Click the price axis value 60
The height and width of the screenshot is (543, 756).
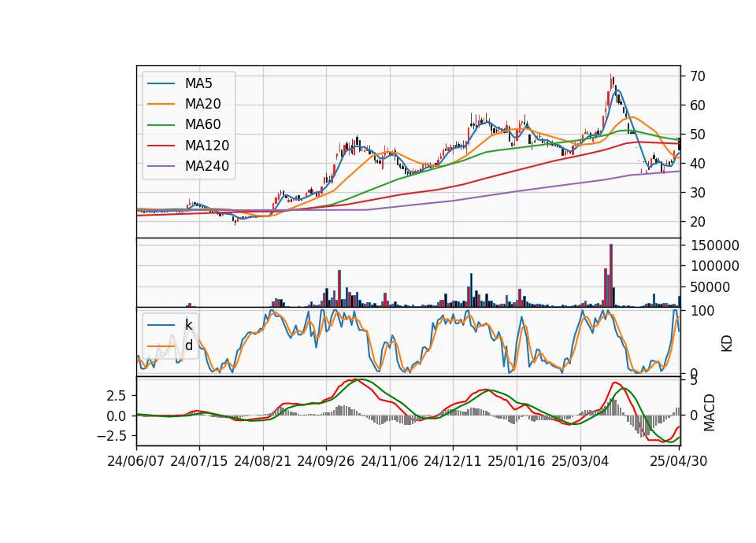pyautogui.click(x=698, y=105)
